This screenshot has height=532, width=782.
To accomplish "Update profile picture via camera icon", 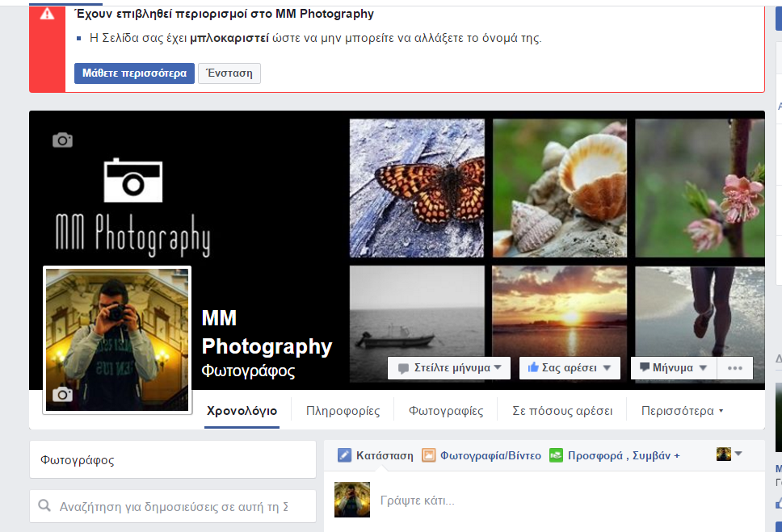I will pyautogui.click(x=62, y=395).
